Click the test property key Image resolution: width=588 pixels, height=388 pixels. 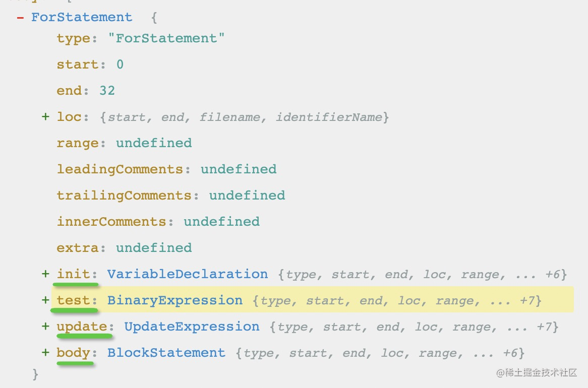(73, 300)
